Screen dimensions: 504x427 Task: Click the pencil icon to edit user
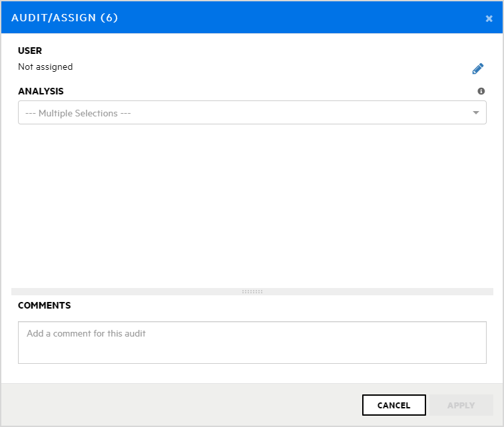tap(478, 69)
